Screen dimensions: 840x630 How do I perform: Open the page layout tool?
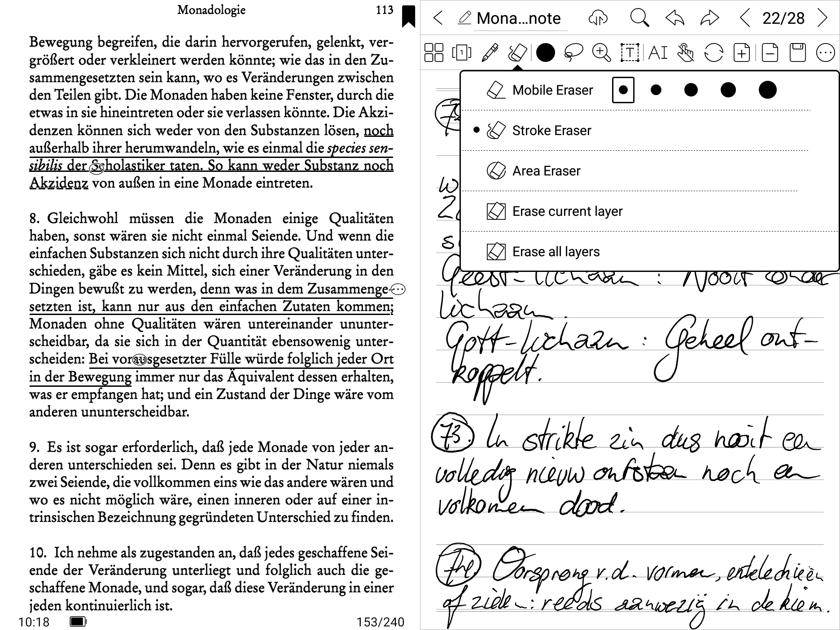pyautogui.click(x=462, y=52)
